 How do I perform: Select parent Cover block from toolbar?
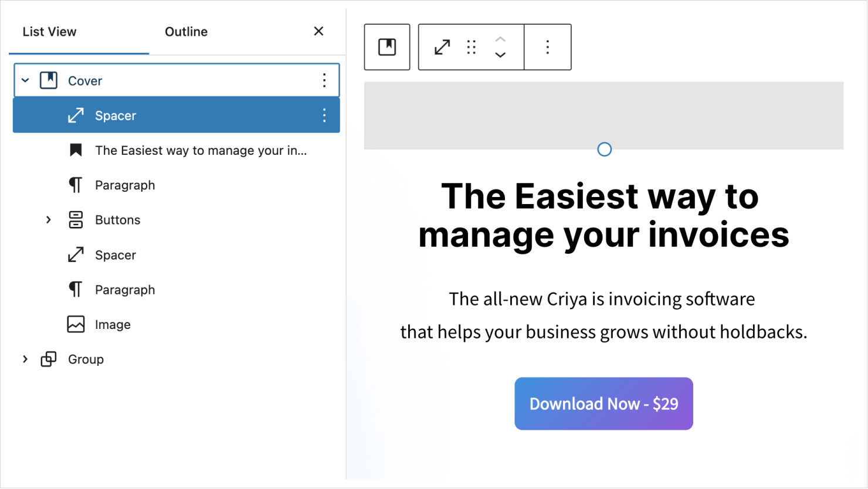pyautogui.click(x=387, y=47)
